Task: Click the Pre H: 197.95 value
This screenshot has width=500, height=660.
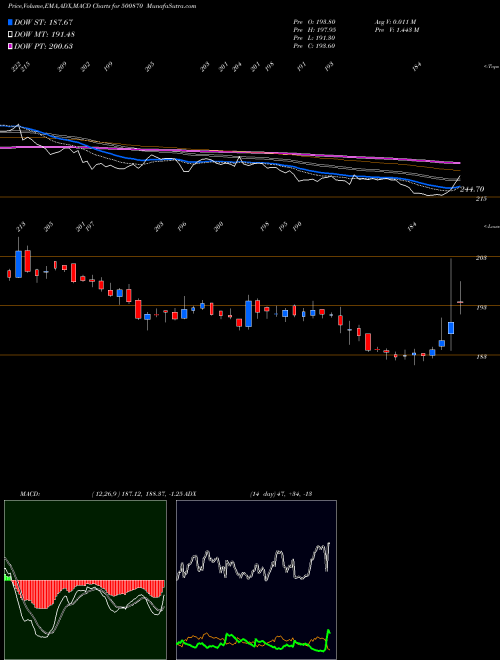Action: tap(314, 30)
